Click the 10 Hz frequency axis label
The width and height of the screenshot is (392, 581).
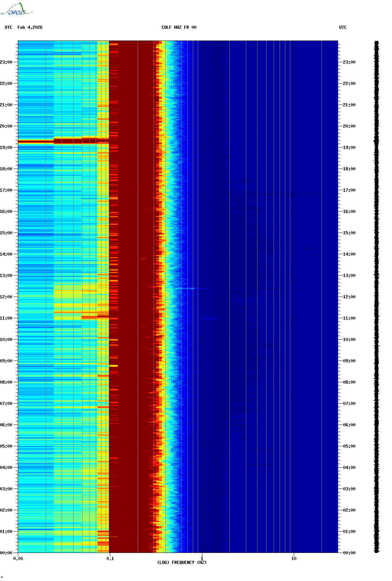294,559
